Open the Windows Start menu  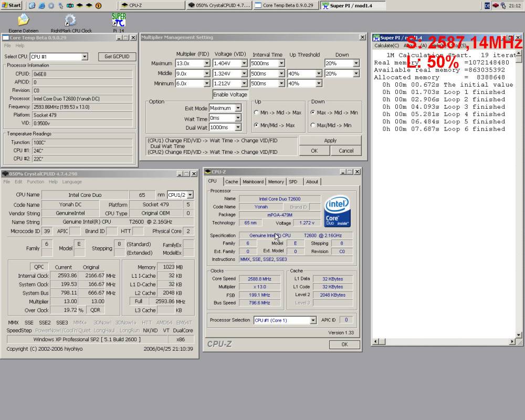[x=11, y=5]
